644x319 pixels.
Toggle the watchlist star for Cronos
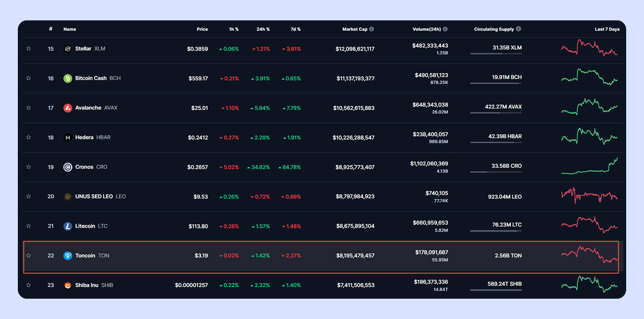click(x=29, y=167)
